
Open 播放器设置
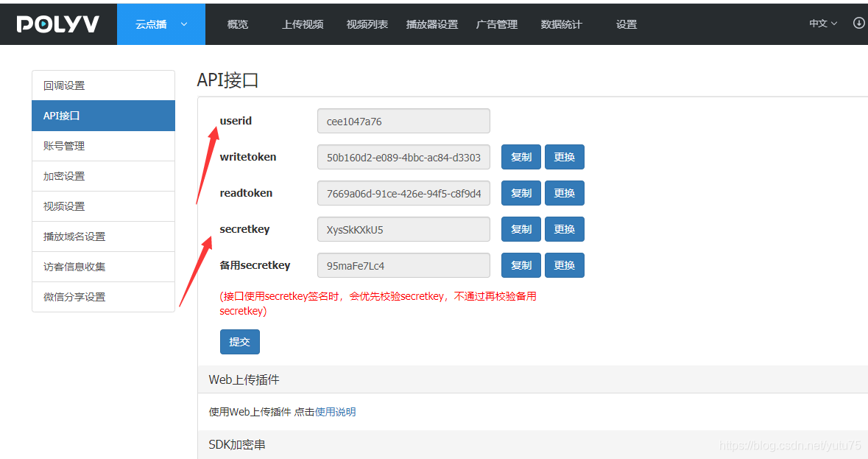[x=431, y=24]
